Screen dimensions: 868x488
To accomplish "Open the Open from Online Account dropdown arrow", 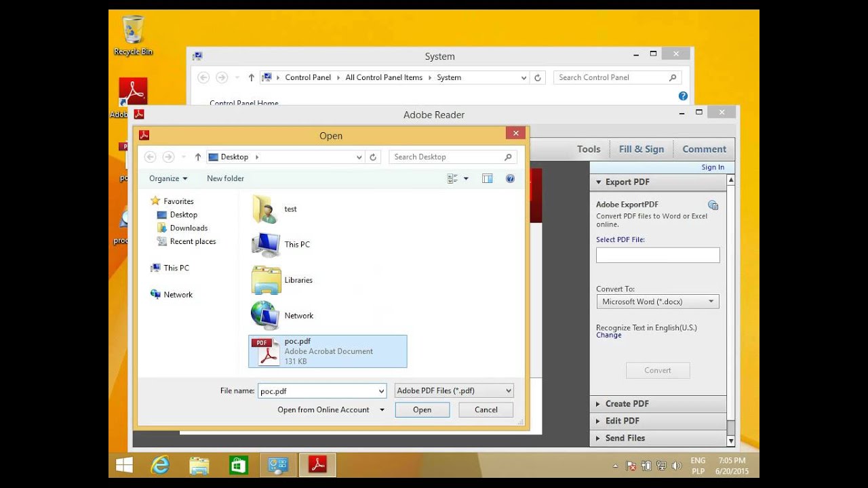I will (x=382, y=410).
